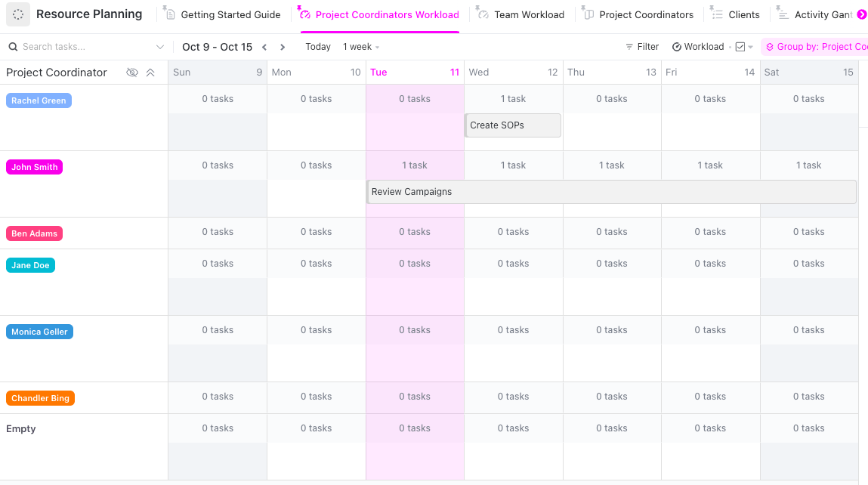
Task: Open the Review Campaigns task bar
Action: pyautogui.click(x=611, y=192)
